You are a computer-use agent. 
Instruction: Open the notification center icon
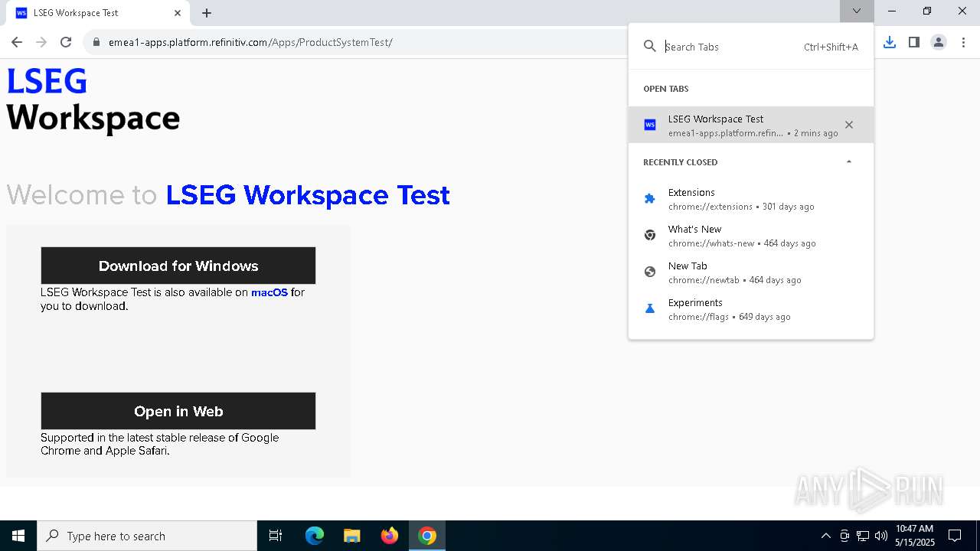[955, 536]
